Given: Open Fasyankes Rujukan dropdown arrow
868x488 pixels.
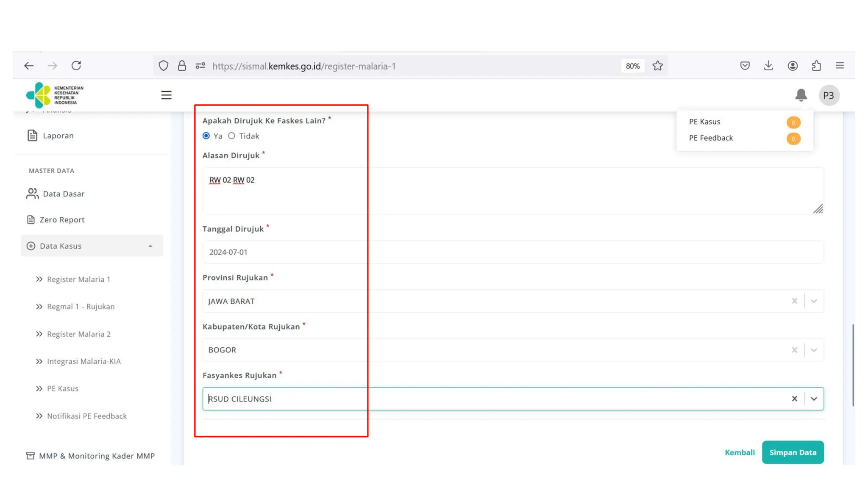Looking at the screenshot, I should click(814, 399).
